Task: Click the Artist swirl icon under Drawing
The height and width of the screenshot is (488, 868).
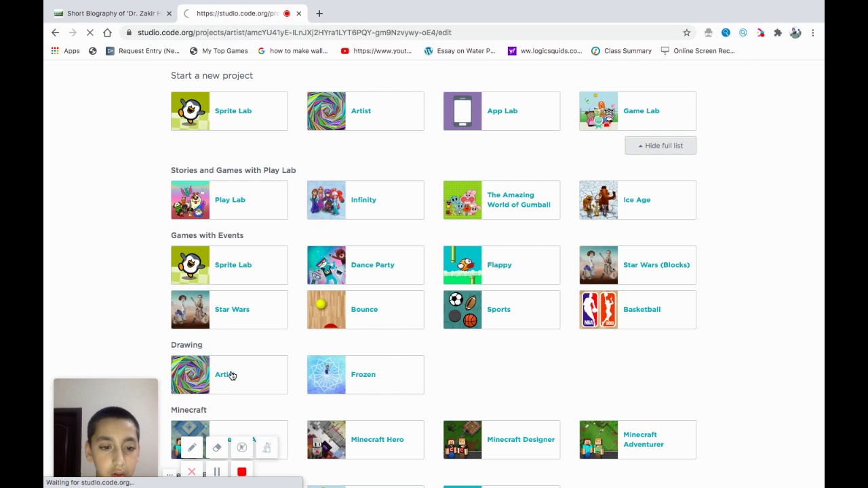Action: (191, 375)
